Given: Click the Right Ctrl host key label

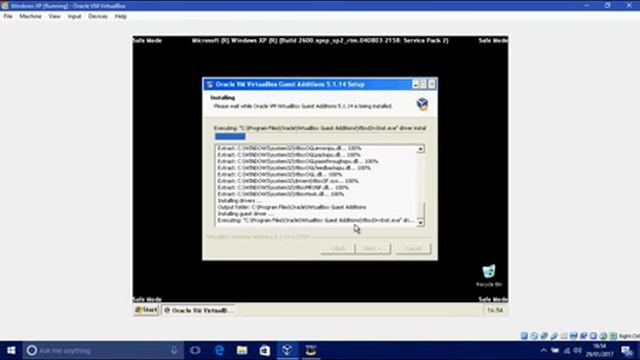Looking at the screenshot, I should [x=629, y=336].
